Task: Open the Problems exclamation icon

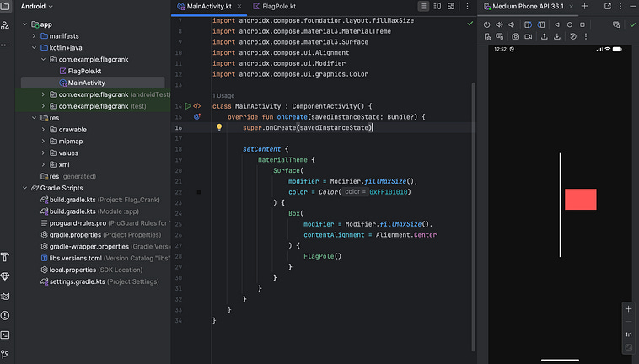Action: pos(5,315)
